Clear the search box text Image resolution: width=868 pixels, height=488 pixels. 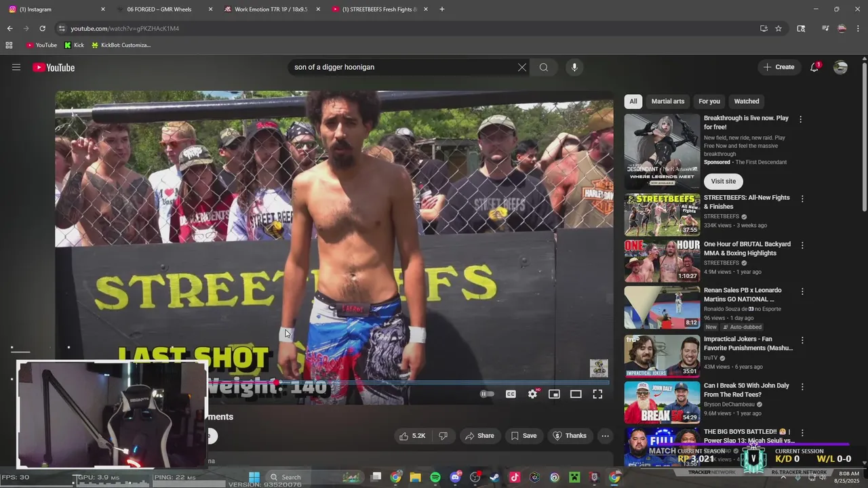[522, 67]
